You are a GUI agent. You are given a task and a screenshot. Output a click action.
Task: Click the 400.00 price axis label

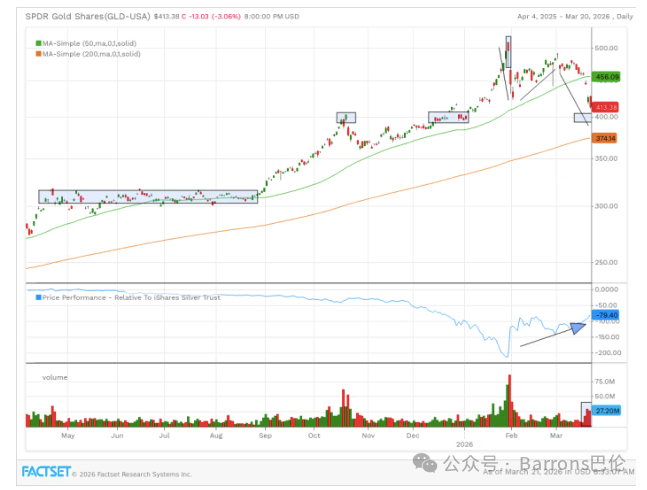(606, 117)
